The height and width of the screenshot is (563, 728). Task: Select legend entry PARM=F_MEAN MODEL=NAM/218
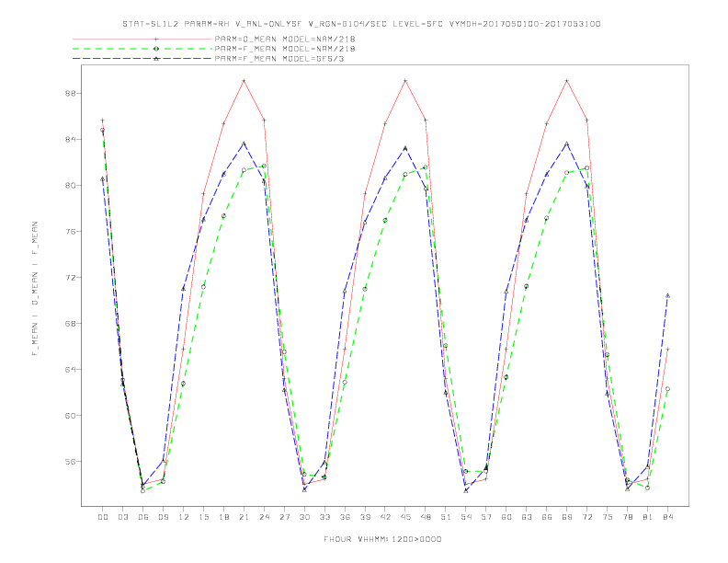(x=285, y=49)
